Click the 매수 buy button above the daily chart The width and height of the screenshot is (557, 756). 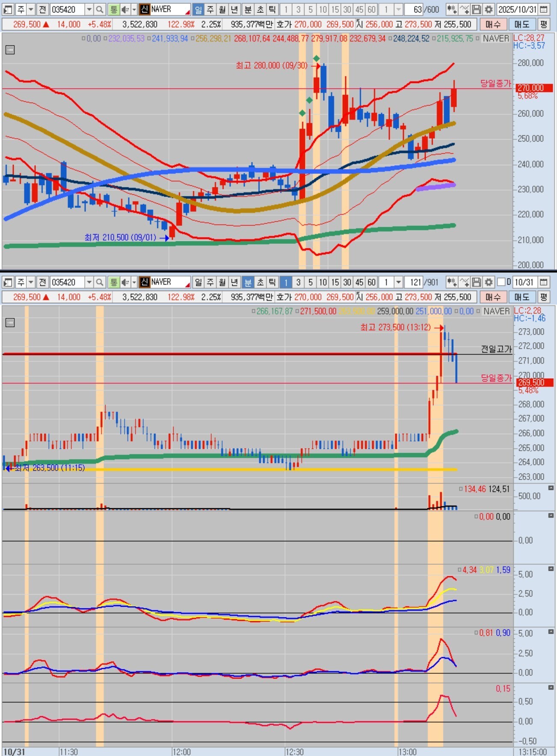click(x=493, y=24)
